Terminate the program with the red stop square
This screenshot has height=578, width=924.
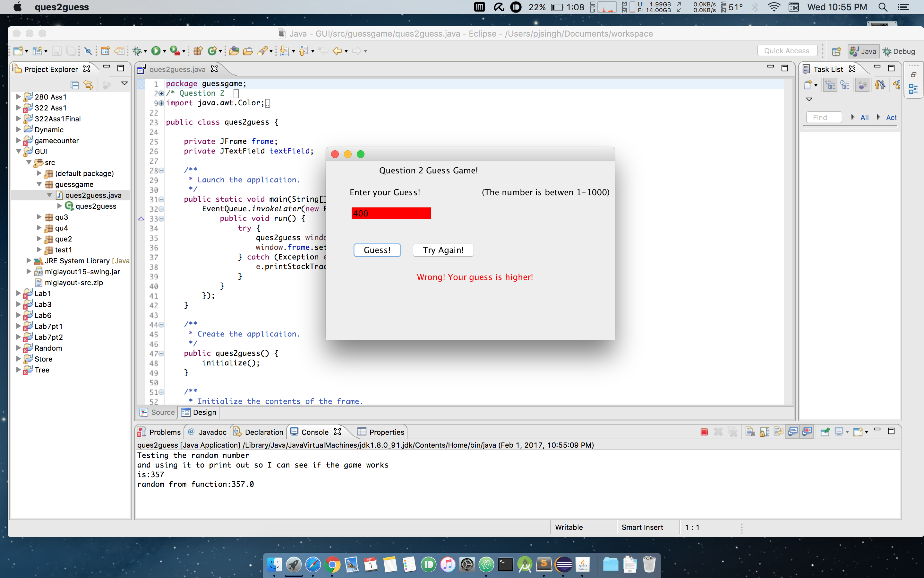click(x=705, y=432)
